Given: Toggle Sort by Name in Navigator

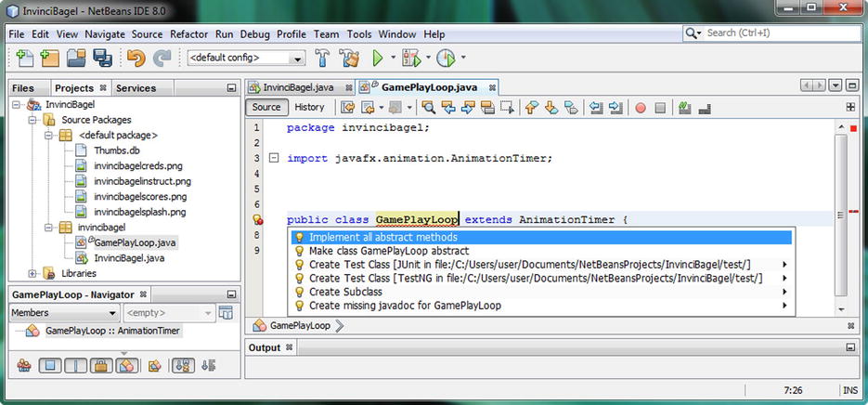Looking at the screenshot, I should point(183,365).
